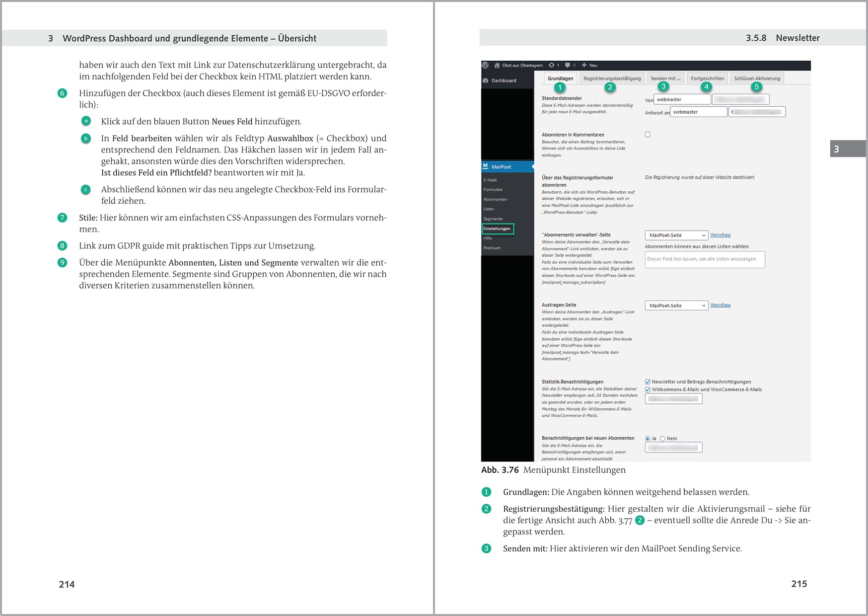The height and width of the screenshot is (616, 868).
Task: Click the updates refresh icon in admin bar
Action: pos(551,65)
